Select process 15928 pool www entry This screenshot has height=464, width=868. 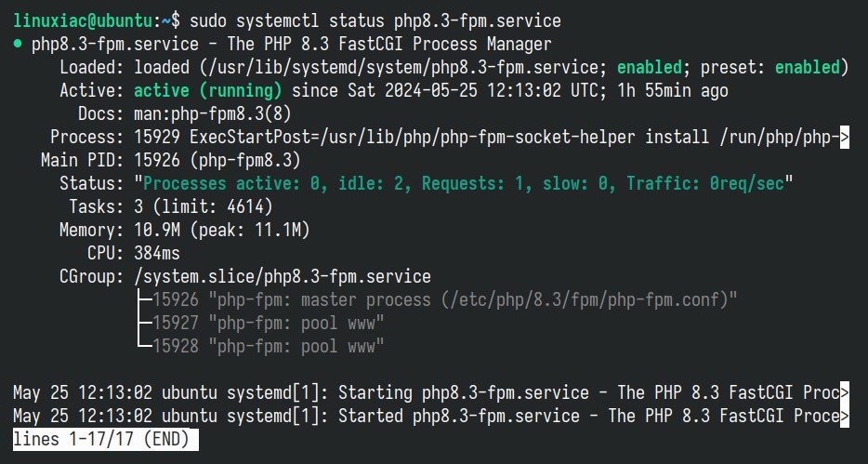269,347
